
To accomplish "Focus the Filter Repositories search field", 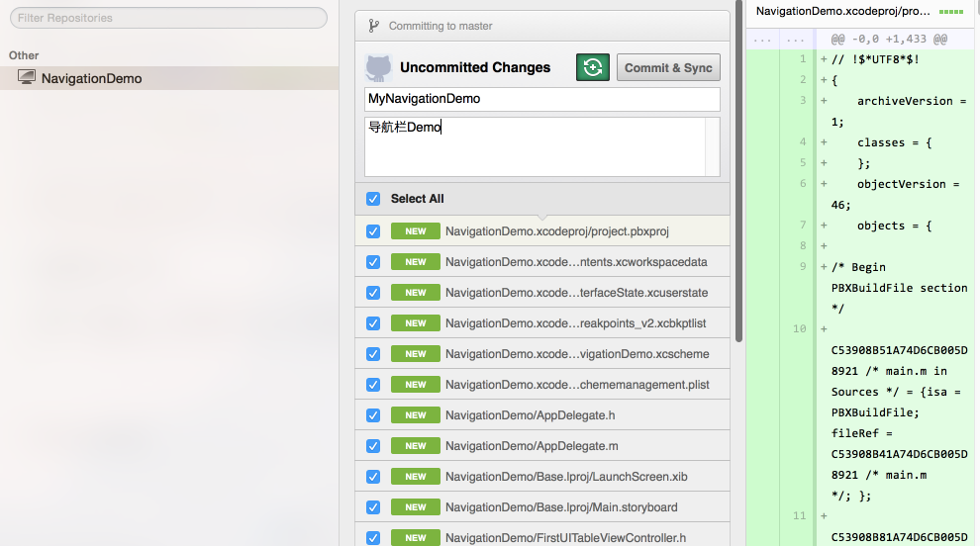I will (x=168, y=18).
